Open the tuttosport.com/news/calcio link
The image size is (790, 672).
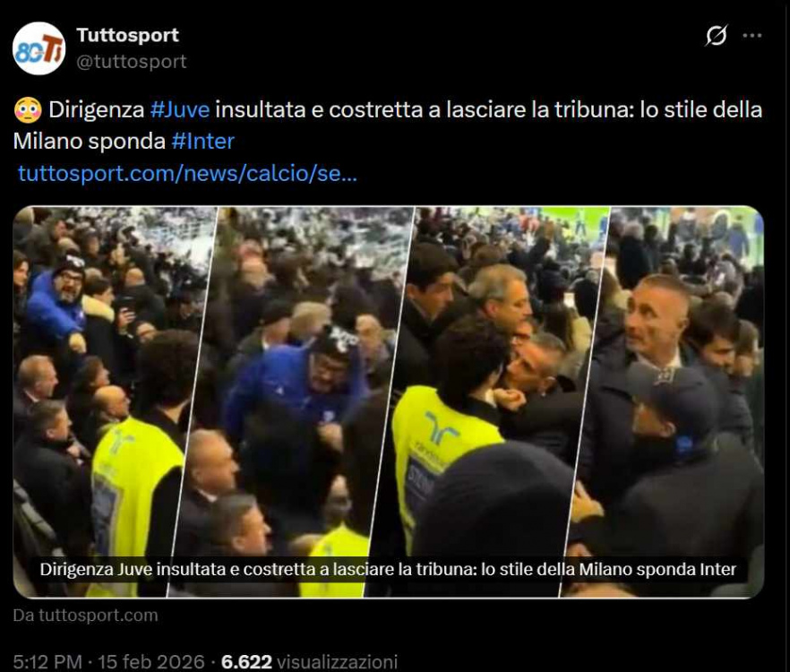pos(187,173)
